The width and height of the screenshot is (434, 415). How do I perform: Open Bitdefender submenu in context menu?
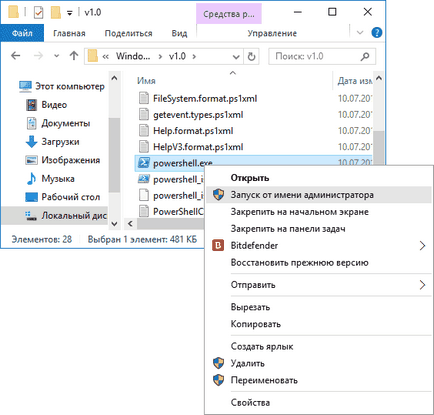click(318, 246)
